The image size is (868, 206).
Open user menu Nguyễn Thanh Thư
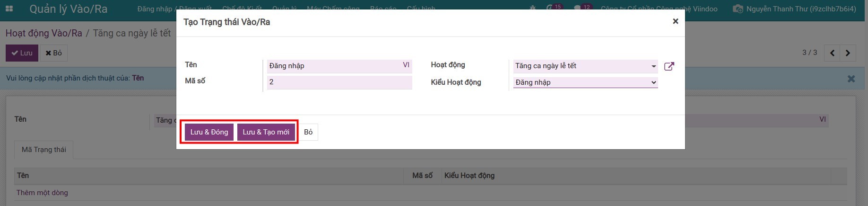coord(794,9)
